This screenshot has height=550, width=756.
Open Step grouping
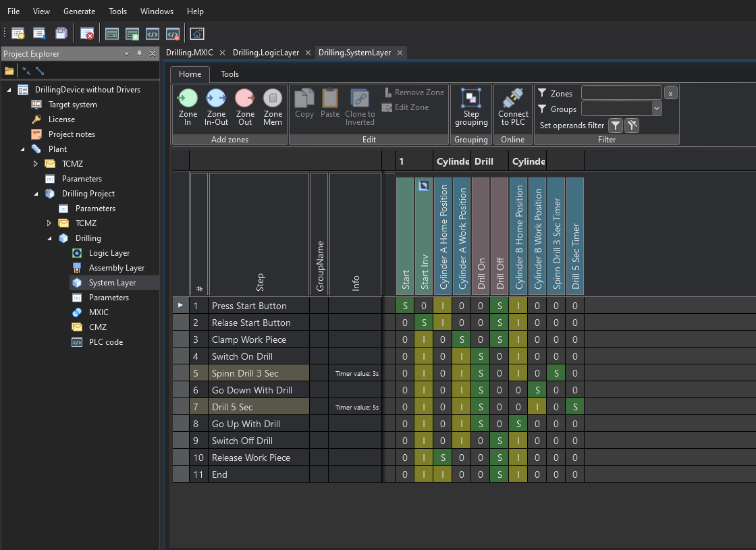click(471, 107)
